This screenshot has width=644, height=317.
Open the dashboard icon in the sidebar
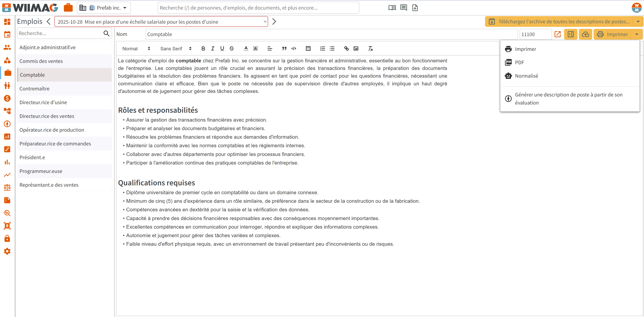click(x=7, y=22)
